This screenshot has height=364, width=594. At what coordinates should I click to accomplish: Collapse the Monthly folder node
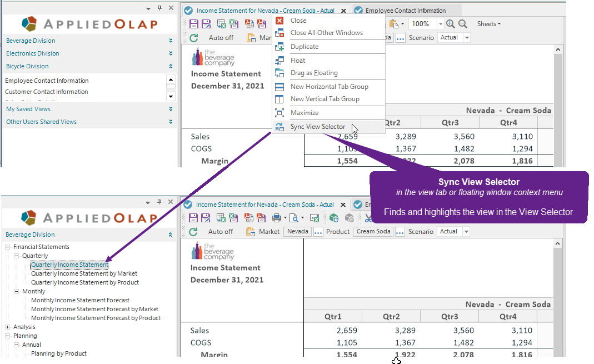[x=16, y=291]
